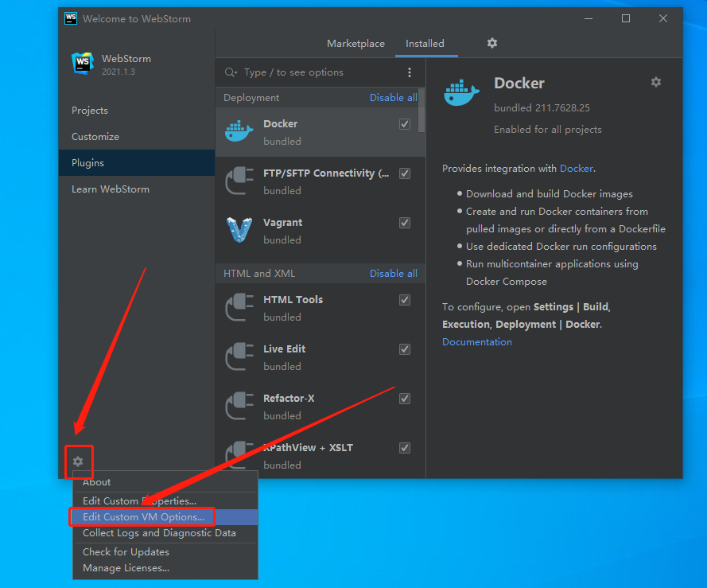Click the bundled 211.7628.25 version text

[x=542, y=108]
